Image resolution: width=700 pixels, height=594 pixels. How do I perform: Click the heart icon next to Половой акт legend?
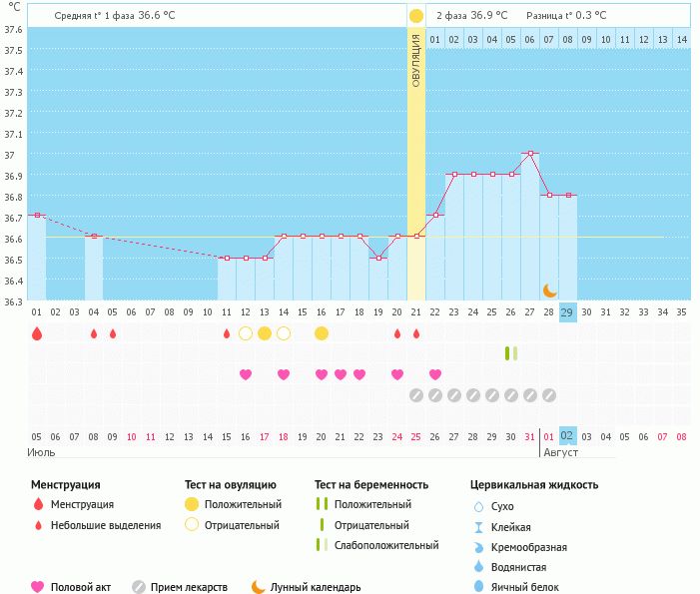tap(38, 587)
